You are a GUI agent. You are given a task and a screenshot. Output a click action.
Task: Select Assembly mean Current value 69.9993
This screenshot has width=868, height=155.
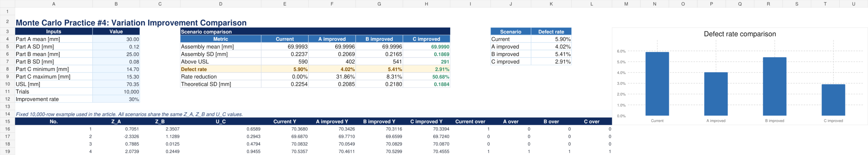(x=284, y=46)
